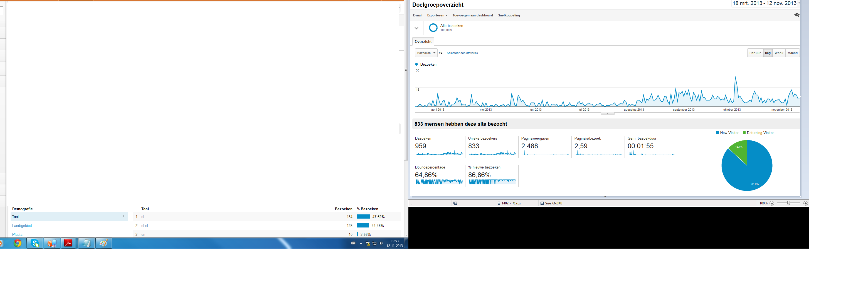Click the Unieke bezoekers 833 value
This screenshot has height=292, width=868.
tap(474, 146)
